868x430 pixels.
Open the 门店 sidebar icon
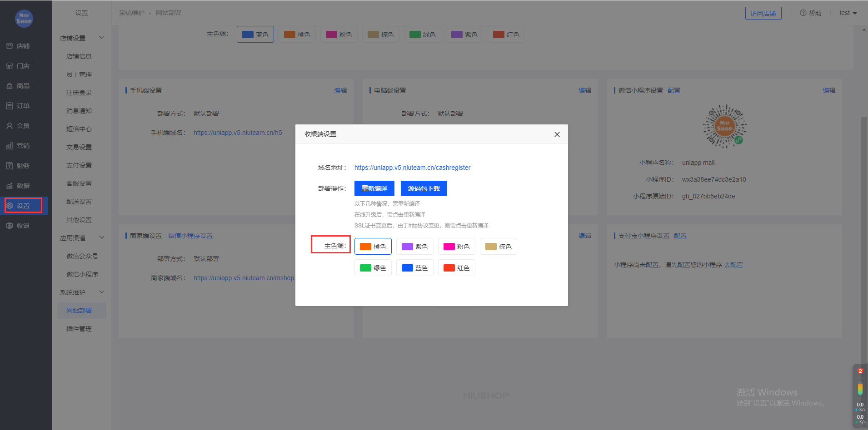10,66
